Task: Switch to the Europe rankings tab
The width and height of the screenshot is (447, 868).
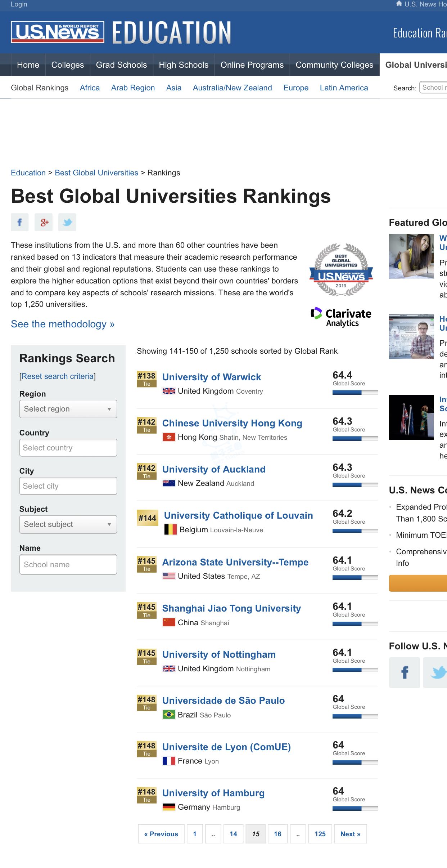Action: pos(296,88)
